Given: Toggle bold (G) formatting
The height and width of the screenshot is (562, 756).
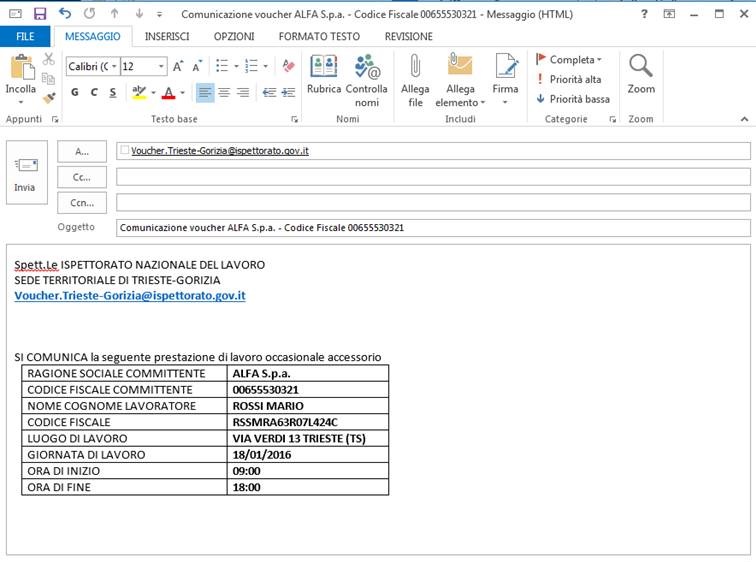Looking at the screenshot, I should coord(75,92).
